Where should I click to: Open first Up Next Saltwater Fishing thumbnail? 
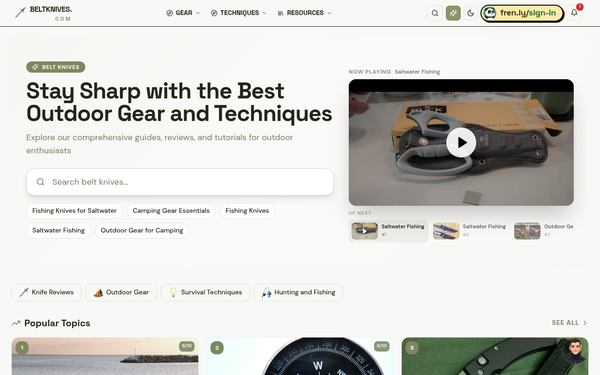(x=388, y=231)
